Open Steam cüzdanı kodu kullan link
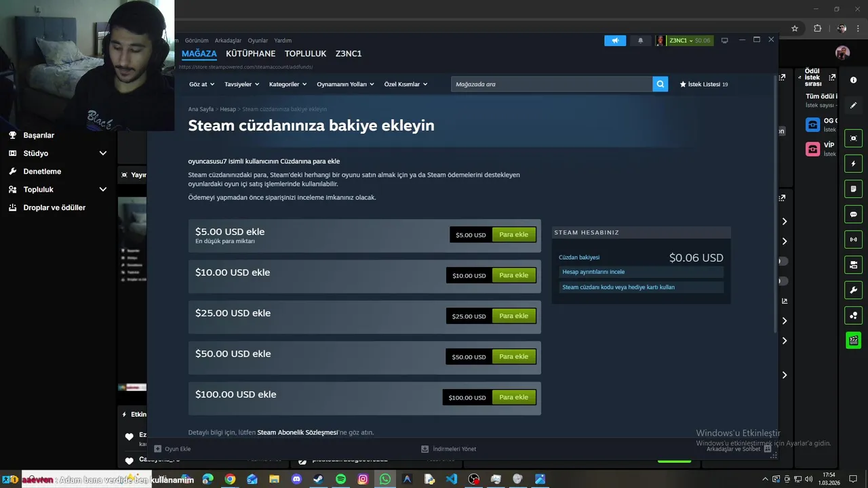Viewport: 868px width, 488px height. [x=641, y=287]
